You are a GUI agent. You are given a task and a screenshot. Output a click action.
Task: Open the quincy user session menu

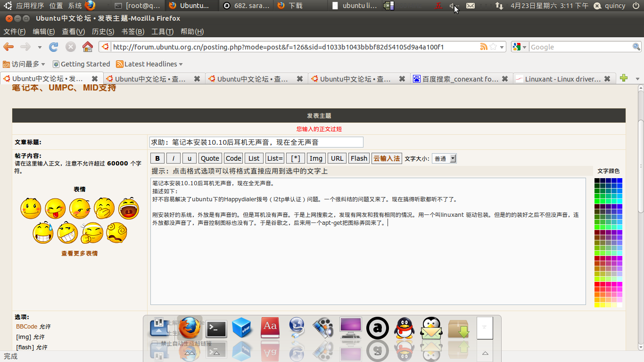(610, 6)
